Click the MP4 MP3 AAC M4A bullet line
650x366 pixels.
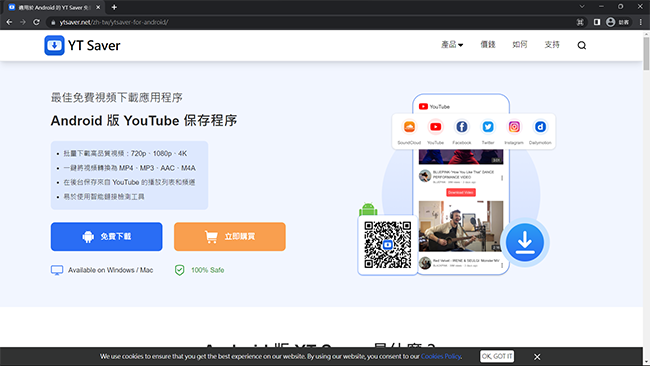[129, 168]
